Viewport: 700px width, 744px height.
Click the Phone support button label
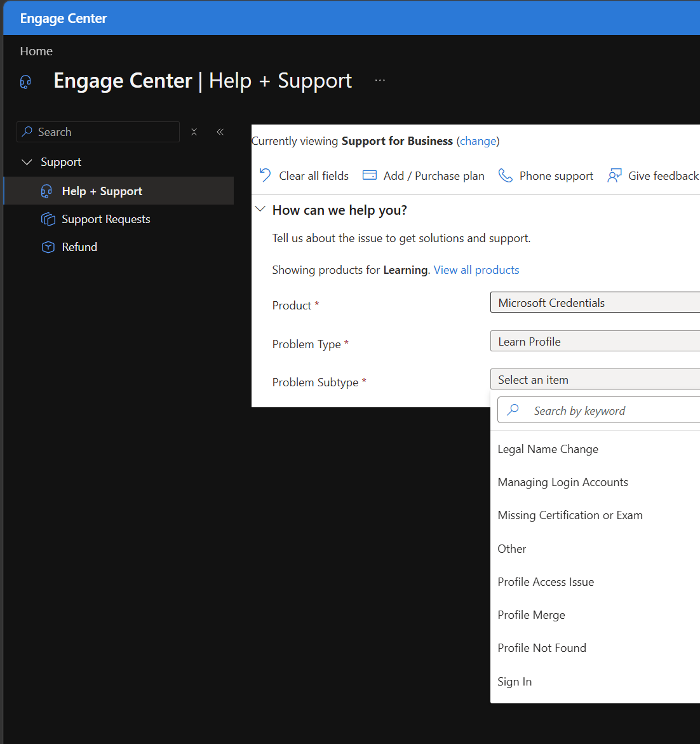coord(556,176)
